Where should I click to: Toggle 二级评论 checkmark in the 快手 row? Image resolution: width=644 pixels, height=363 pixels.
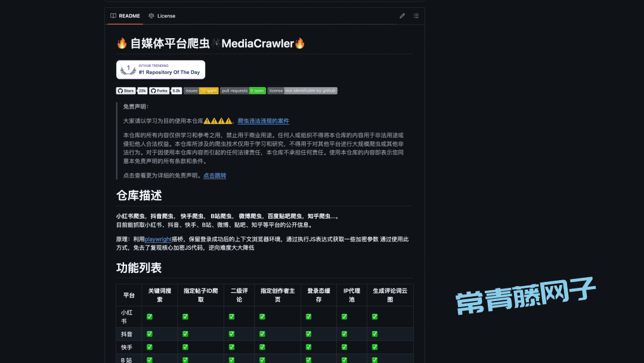(x=231, y=346)
